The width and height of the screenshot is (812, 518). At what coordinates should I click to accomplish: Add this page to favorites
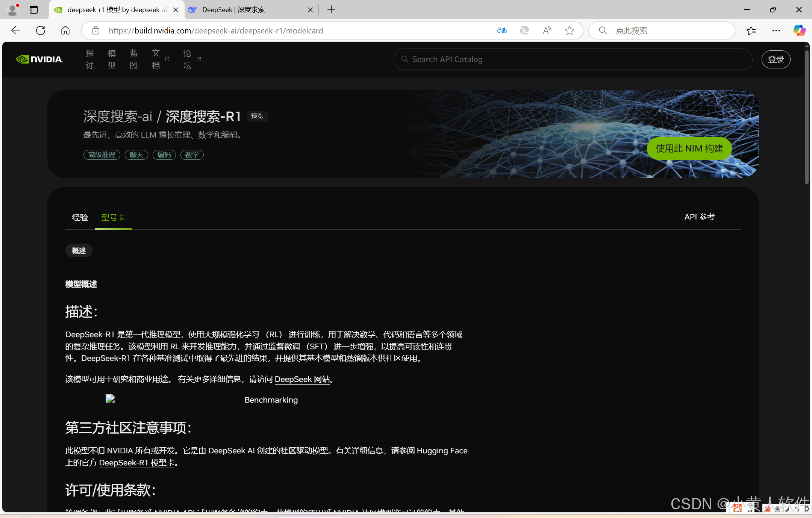[x=570, y=30]
